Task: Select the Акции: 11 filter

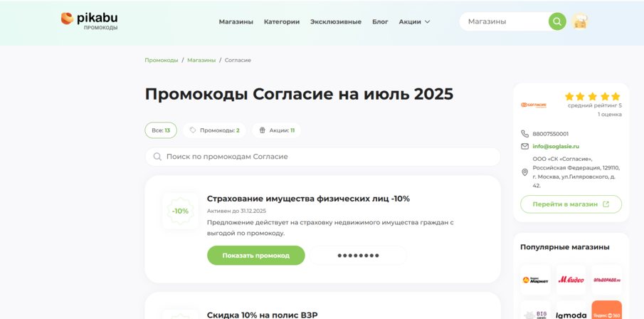Action: click(x=277, y=130)
